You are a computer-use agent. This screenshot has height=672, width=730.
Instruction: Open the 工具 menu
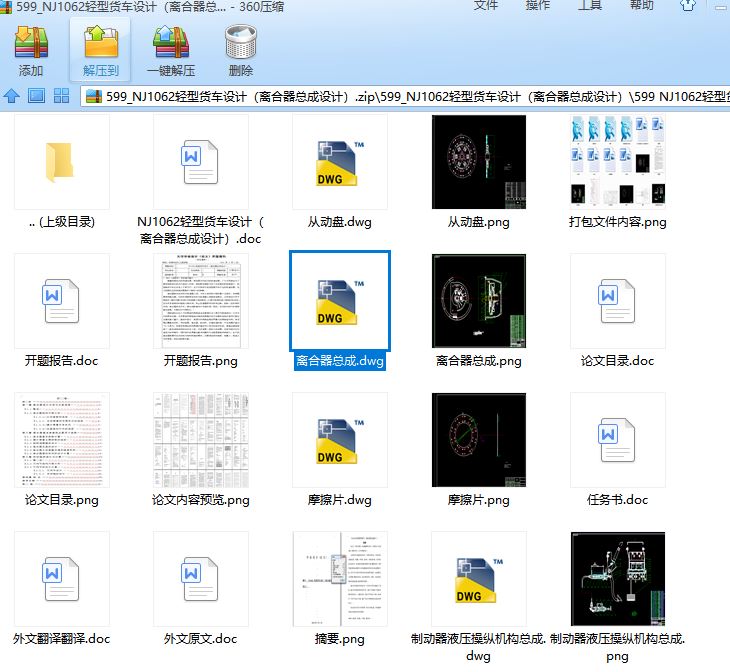coord(590,5)
